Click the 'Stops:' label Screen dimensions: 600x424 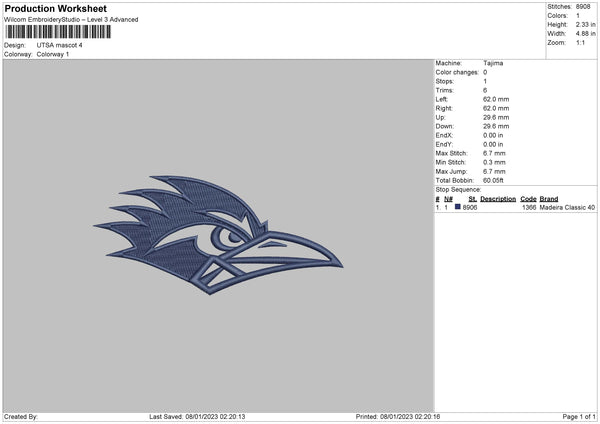pos(445,81)
